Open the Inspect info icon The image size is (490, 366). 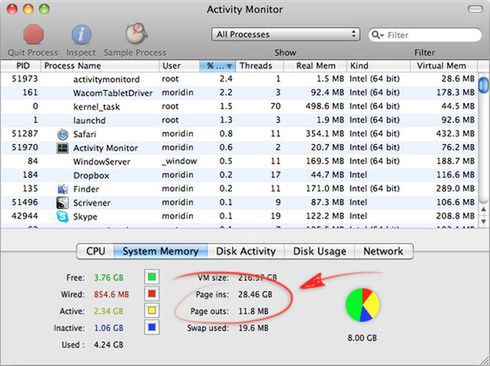tap(81, 34)
